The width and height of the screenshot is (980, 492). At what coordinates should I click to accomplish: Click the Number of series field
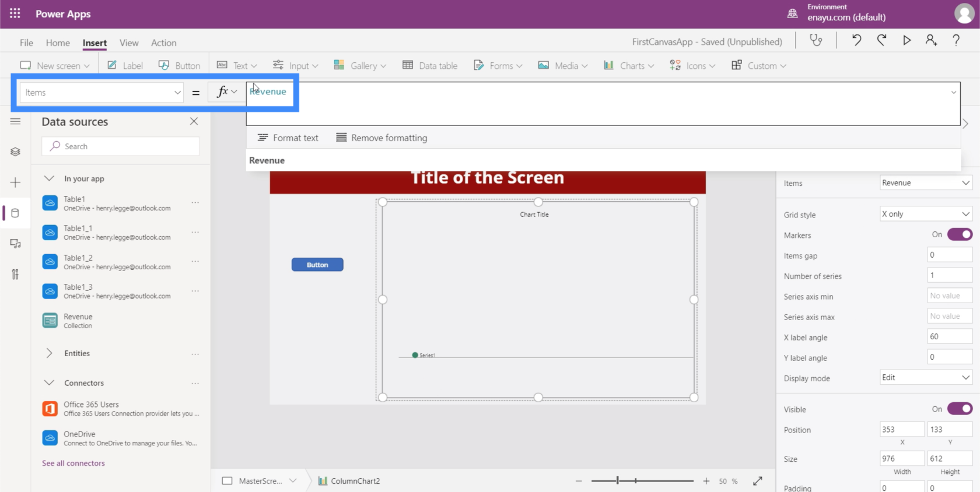tap(950, 275)
